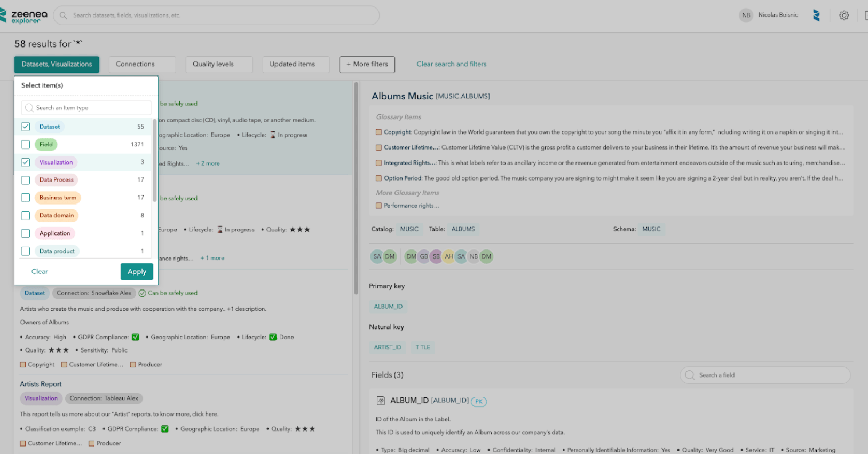Click the Datasets, Visualizations filter tab

57,64
